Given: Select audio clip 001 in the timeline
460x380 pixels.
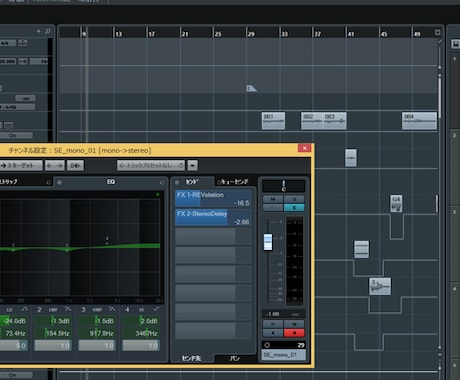Looking at the screenshot, I should pyautogui.click(x=273, y=121).
